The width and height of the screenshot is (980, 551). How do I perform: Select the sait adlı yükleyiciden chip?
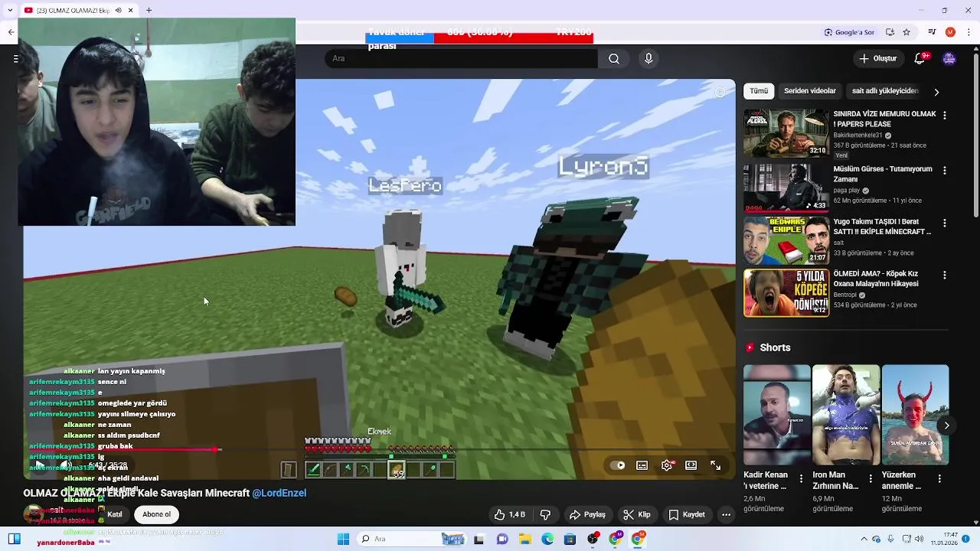pos(885,91)
